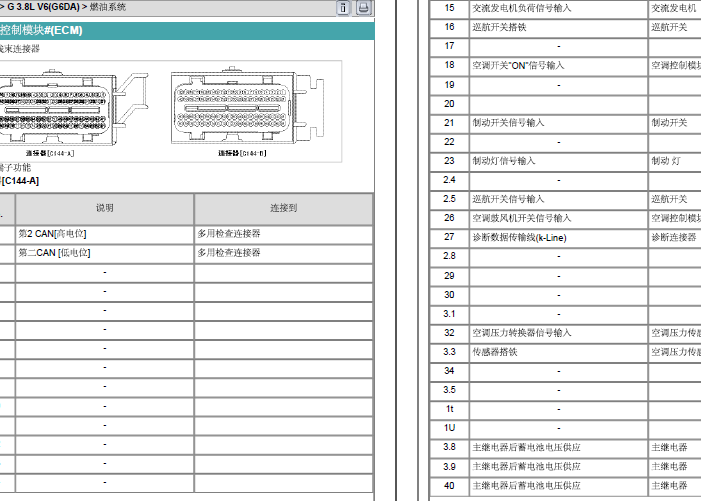The image size is (701, 501).
Task: Click 制动开关 in the connected-to column
Action: 669,123
